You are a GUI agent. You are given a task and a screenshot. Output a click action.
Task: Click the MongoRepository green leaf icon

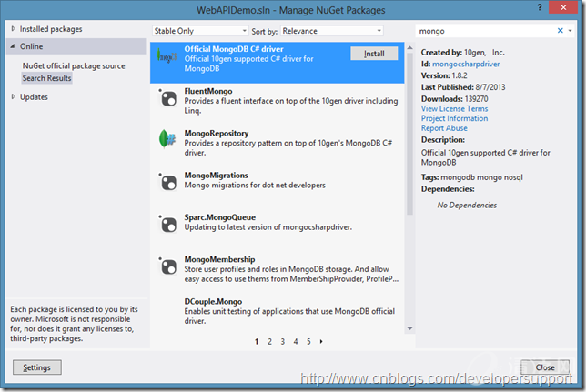click(x=167, y=138)
